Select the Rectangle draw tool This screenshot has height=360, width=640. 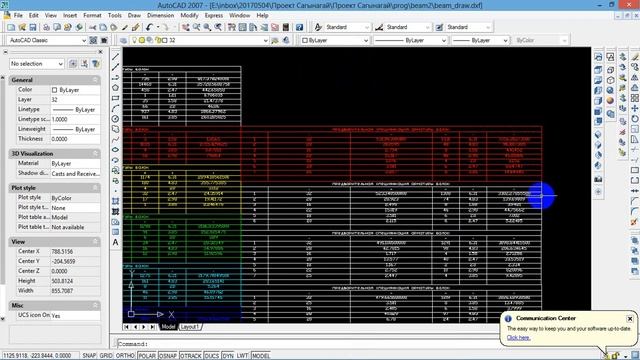pos(116,98)
